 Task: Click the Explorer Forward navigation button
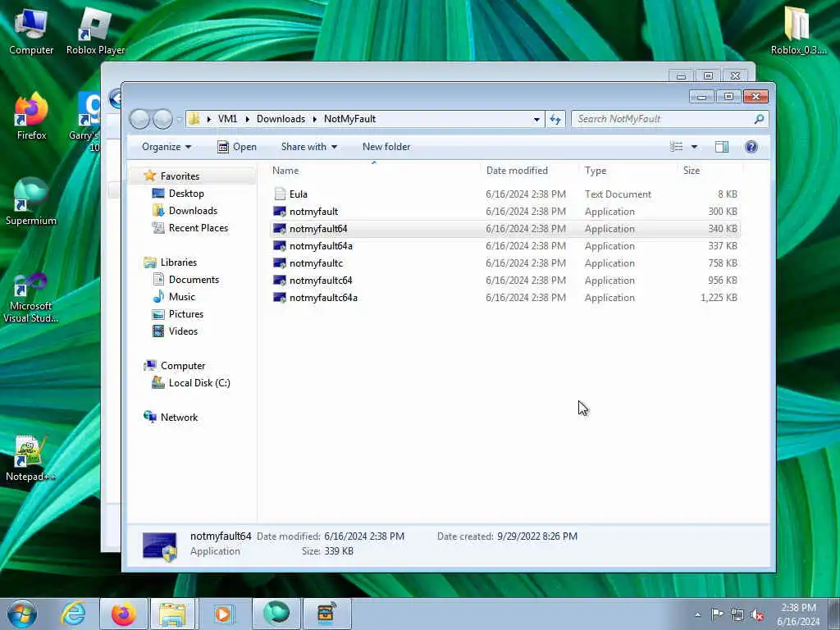[163, 119]
